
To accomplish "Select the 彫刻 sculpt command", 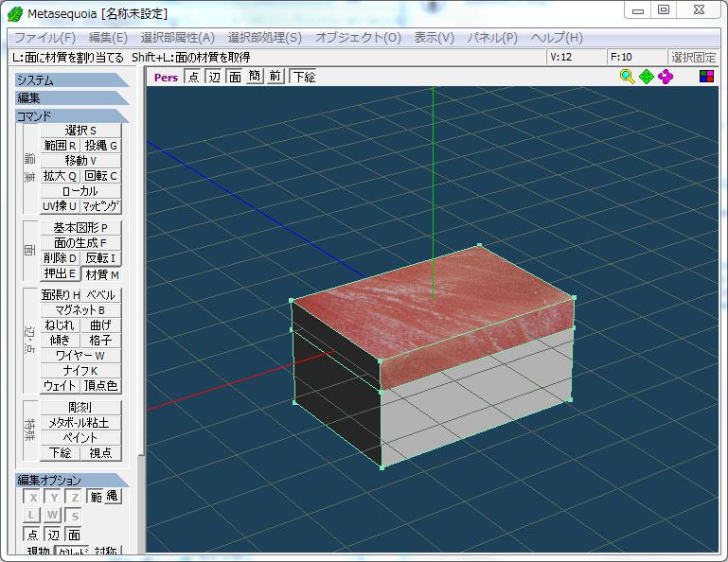I will point(80,408).
